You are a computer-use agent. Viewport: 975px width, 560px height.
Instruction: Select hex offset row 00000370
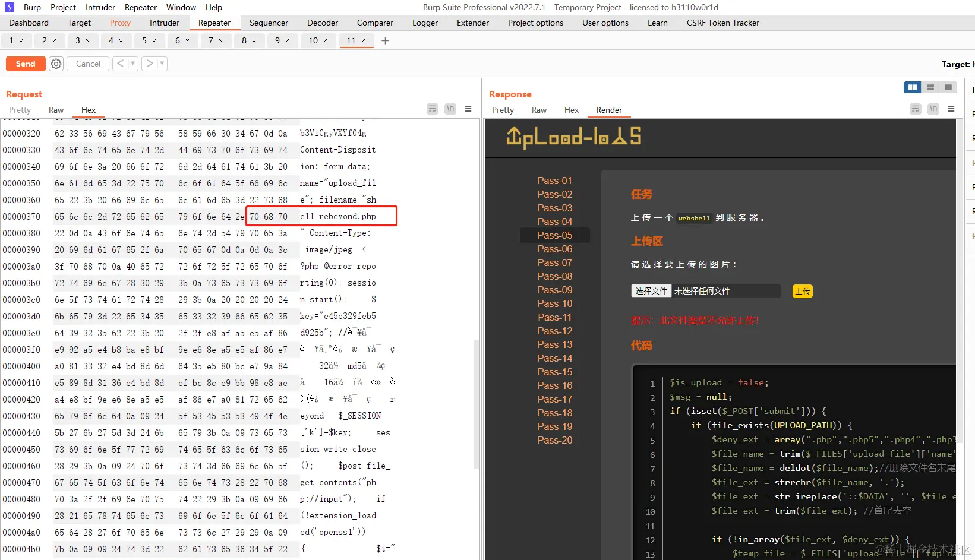click(21, 217)
